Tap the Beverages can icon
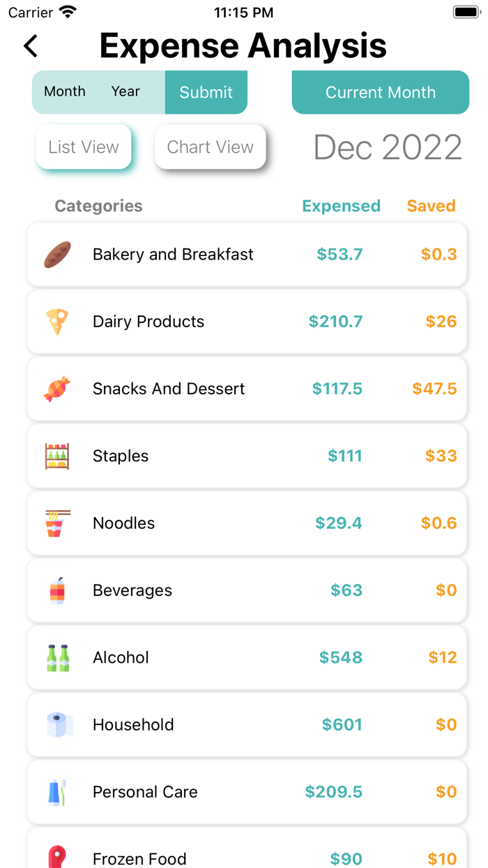 (57, 590)
